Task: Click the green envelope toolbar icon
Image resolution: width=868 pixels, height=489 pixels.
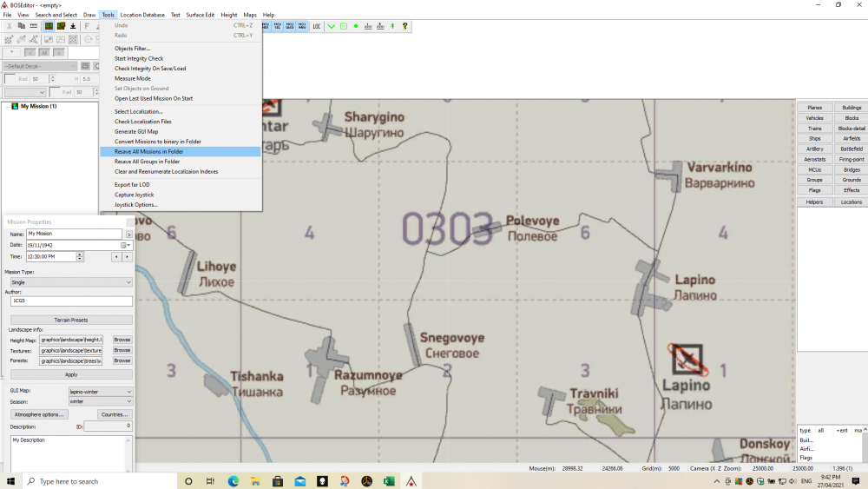Action: (x=344, y=26)
